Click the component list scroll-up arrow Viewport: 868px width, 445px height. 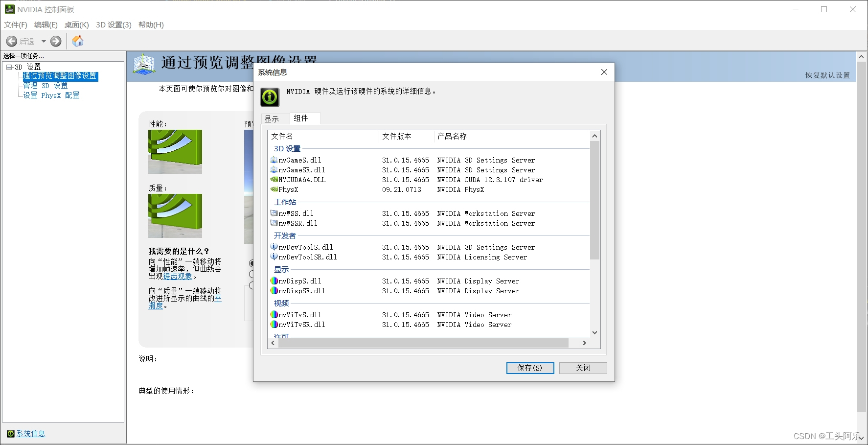pos(595,136)
